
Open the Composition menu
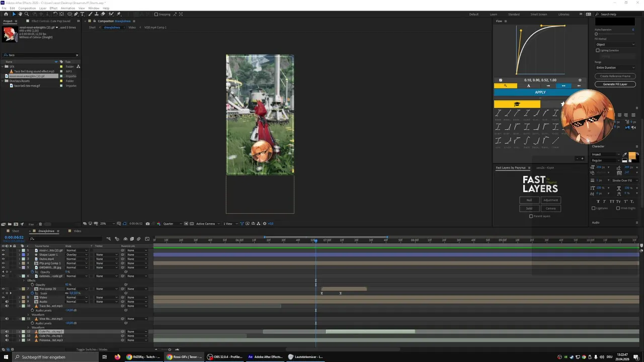click(27, 8)
